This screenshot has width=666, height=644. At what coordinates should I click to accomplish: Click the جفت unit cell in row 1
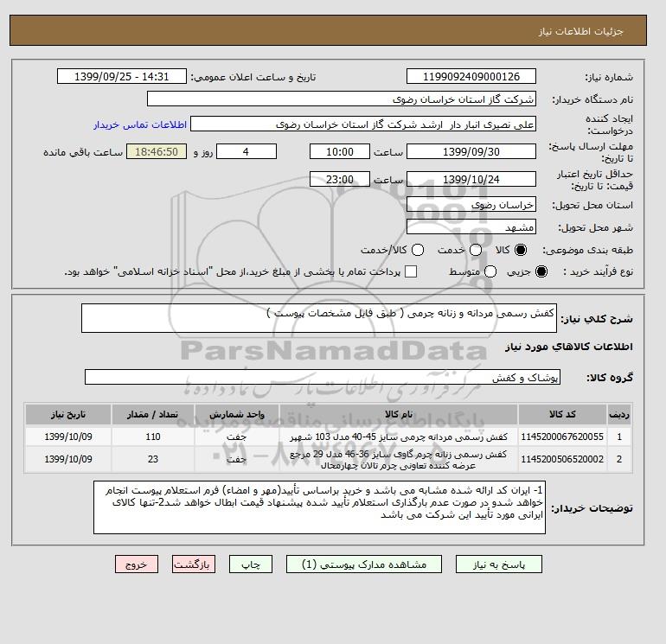tap(237, 437)
